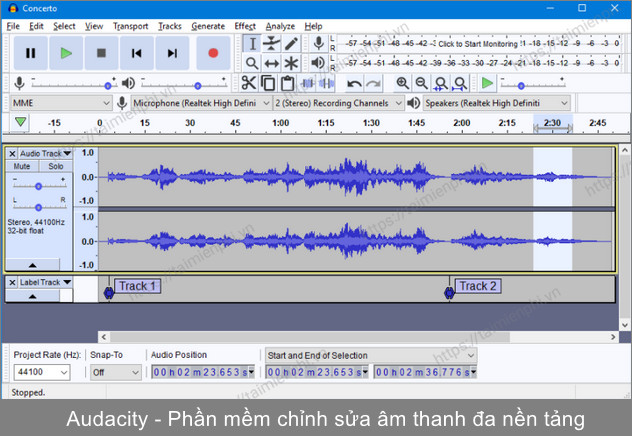Open the Project Rate 44100 dropdown

pyautogui.click(x=42, y=372)
